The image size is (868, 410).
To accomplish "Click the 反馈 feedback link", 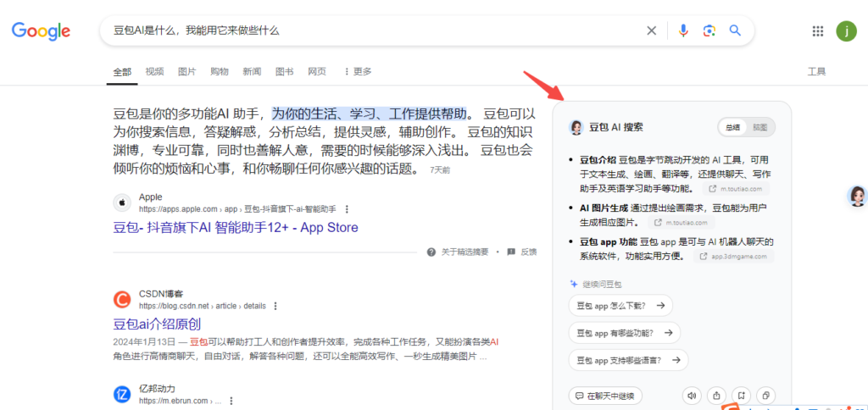I will [x=522, y=252].
